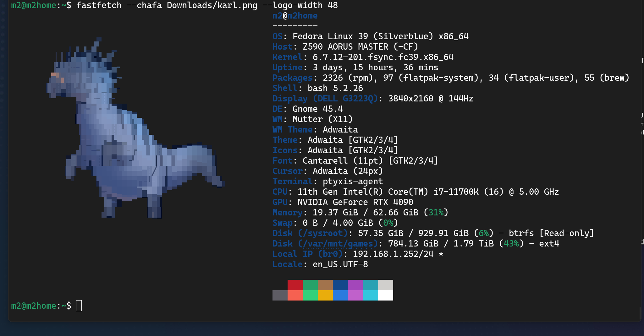Click the Kernel version '6.7.12-201.fsync.fc39.x86_64'
Image resolution: width=644 pixels, height=336 pixels.
click(x=383, y=57)
